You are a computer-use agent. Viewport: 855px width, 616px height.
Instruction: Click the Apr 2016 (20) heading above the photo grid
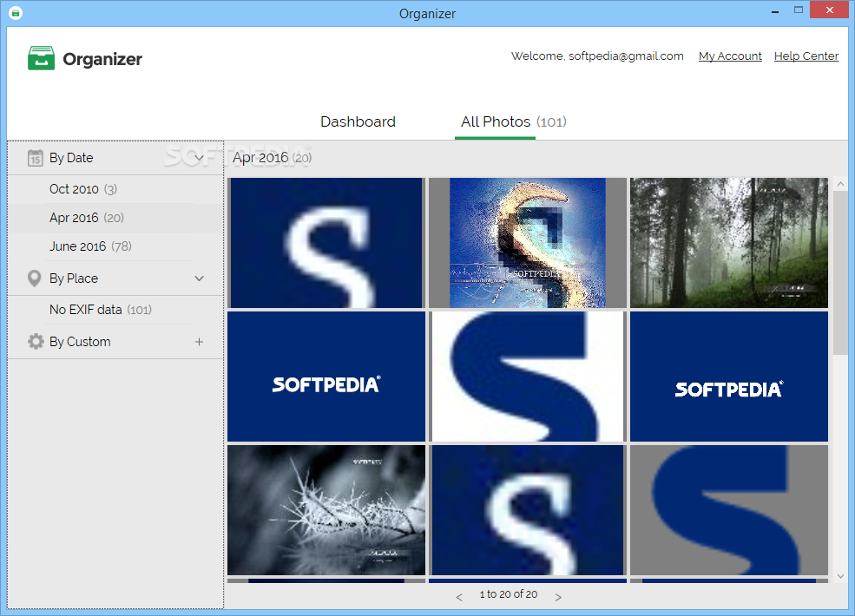272,158
